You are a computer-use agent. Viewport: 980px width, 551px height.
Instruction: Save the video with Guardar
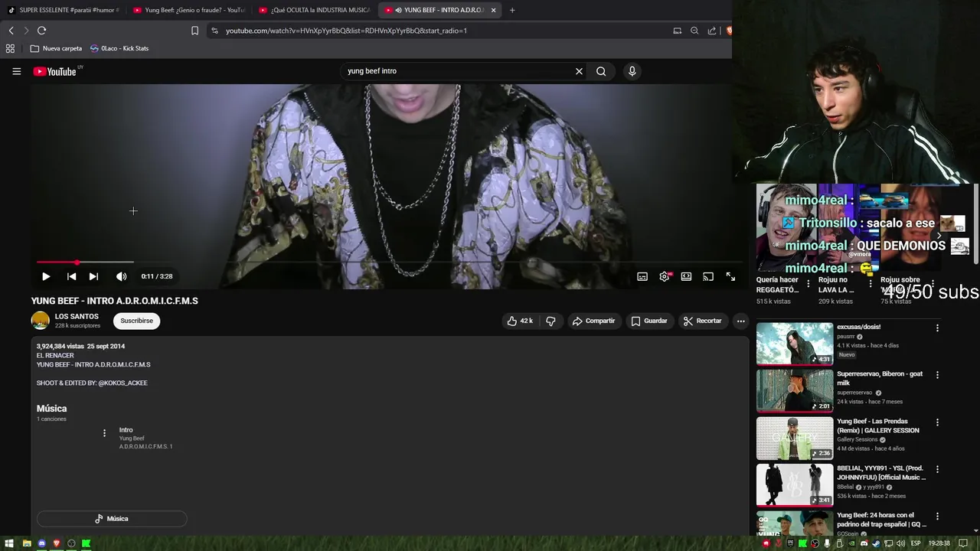[648, 321]
